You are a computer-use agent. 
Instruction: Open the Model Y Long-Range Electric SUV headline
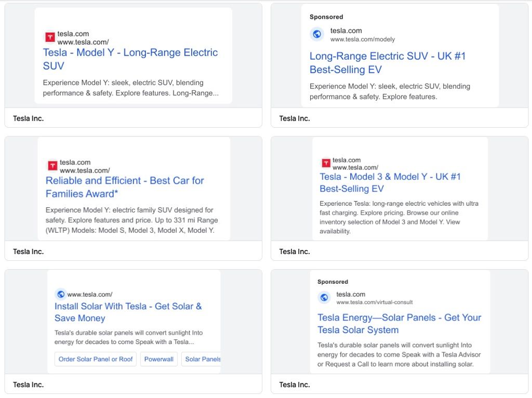130,59
